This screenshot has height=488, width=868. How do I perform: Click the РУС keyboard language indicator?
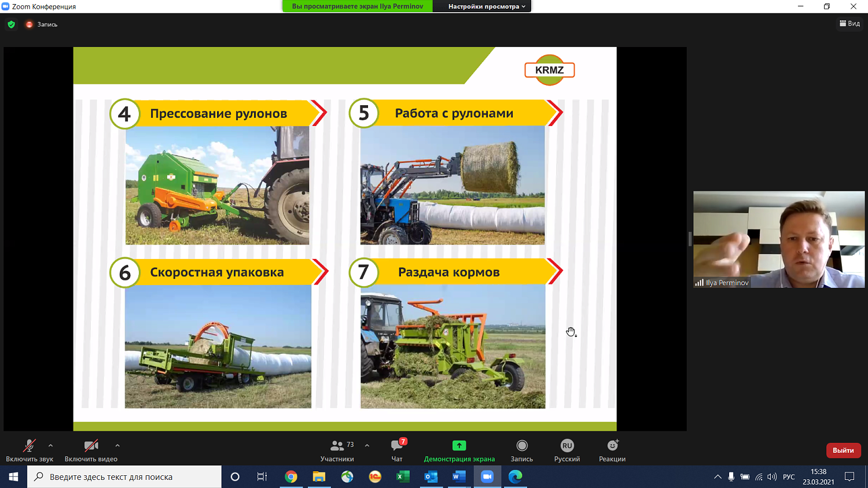789,477
